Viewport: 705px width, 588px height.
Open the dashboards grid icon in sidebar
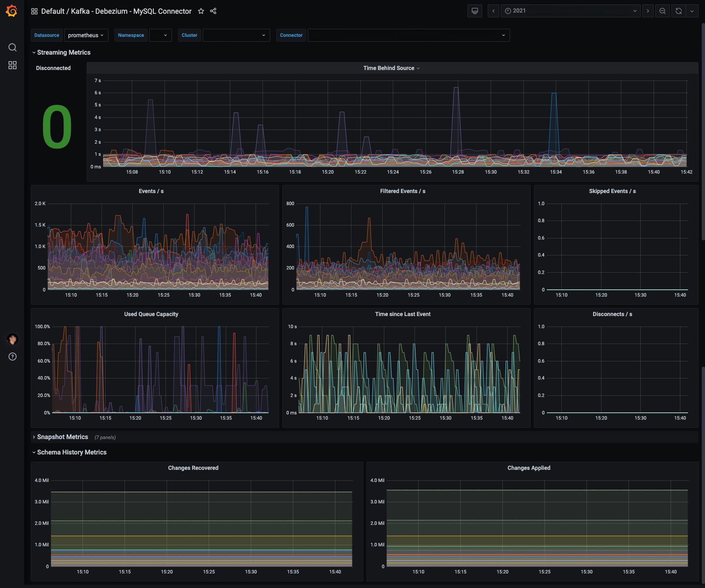point(13,65)
